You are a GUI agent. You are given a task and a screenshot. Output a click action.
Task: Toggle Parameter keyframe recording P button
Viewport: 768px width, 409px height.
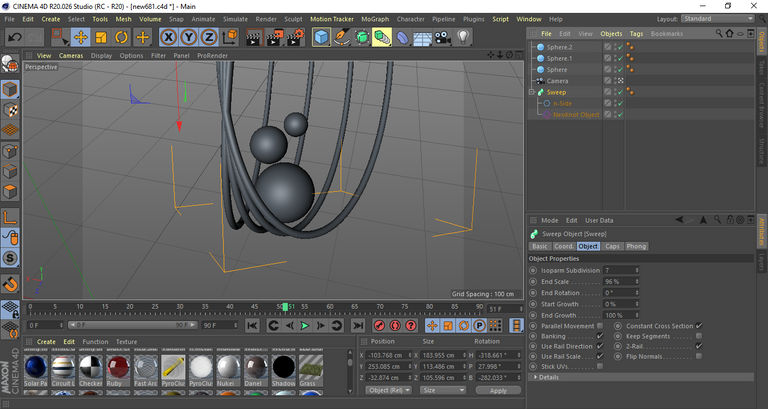pos(480,325)
